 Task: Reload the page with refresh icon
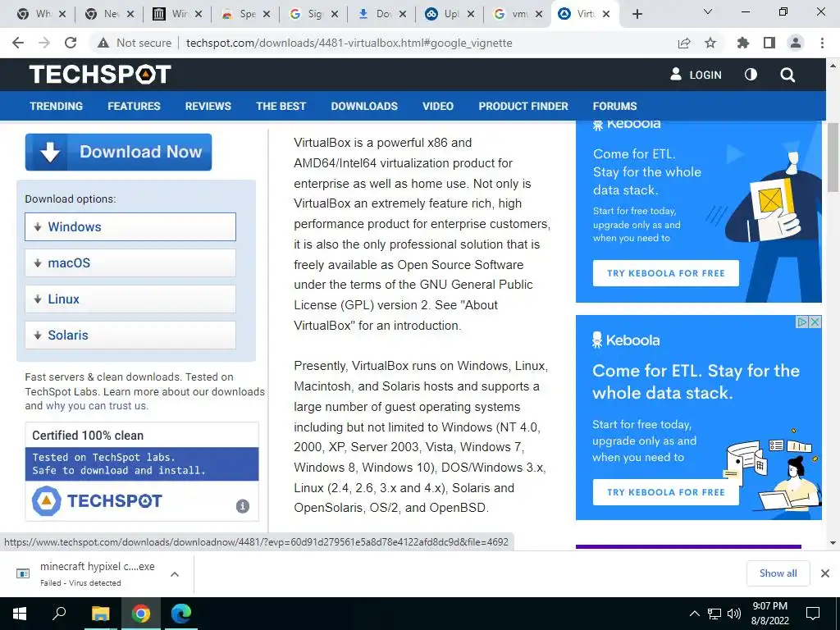tap(71, 43)
